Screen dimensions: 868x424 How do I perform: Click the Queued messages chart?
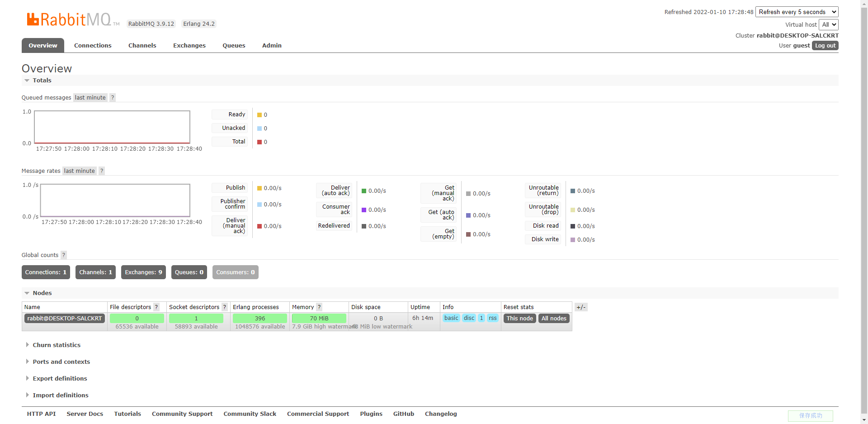coord(112,127)
